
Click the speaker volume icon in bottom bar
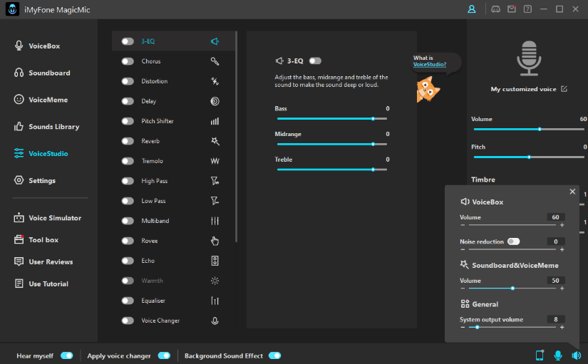point(576,355)
